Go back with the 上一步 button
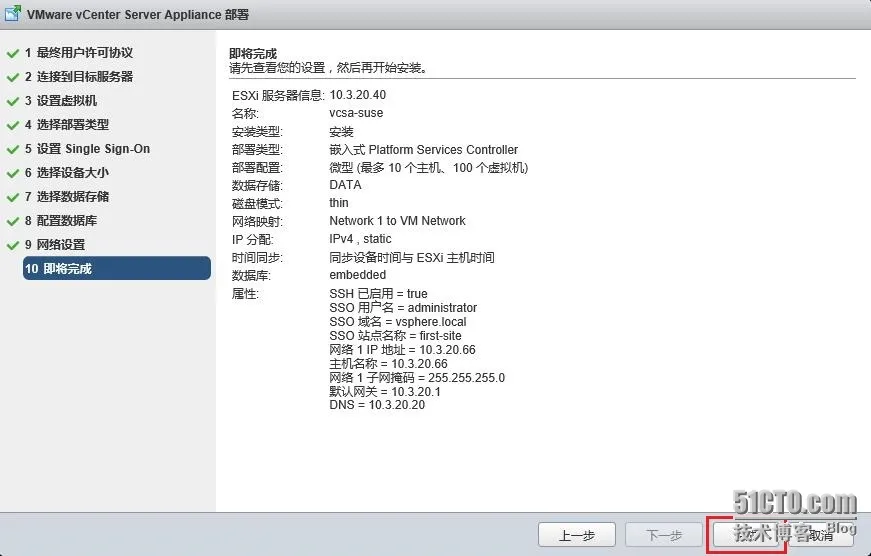The height and width of the screenshot is (556, 871). (x=577, y=535)
